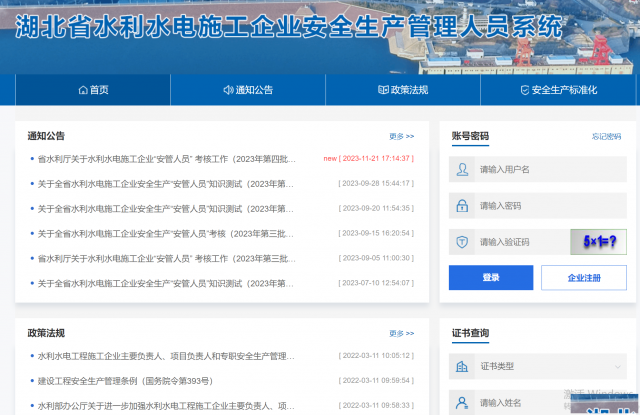The image size is (640, 415).
Task: Open 更多 >> link in 政策法规 panel
Action: pyautogui.click(x=402, y=333)
